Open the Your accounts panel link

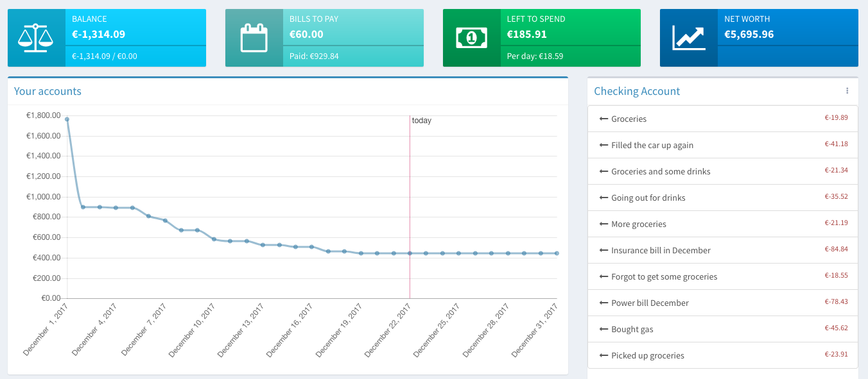click(48, 91)
